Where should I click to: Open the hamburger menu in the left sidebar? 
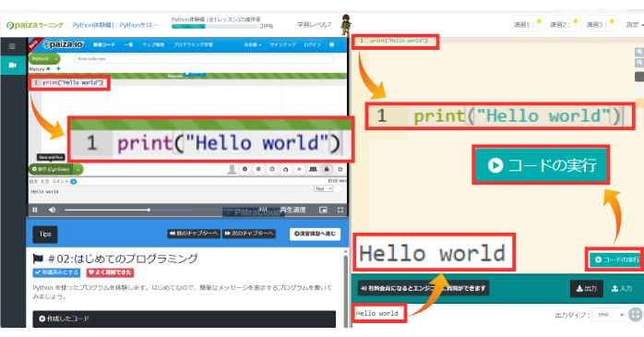click(12, 46)
